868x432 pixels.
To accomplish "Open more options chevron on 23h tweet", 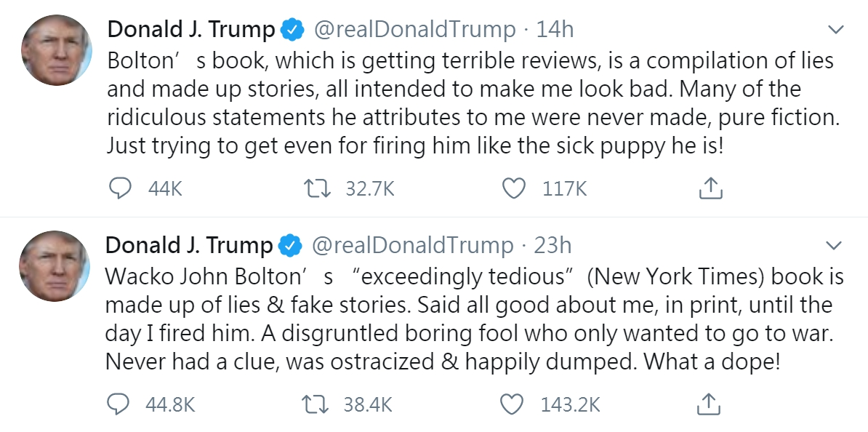I will (833, 245).
